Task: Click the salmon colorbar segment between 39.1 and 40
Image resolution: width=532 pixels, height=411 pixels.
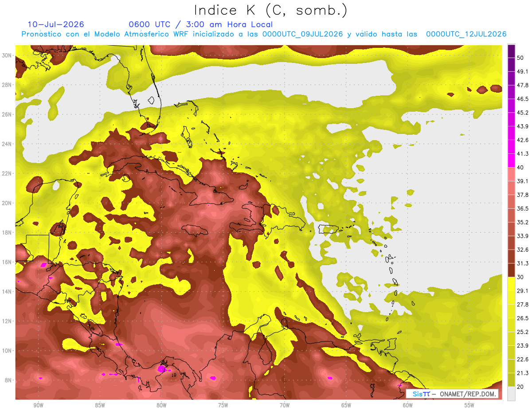Action: pyautogui.click(x=511, y=174)
